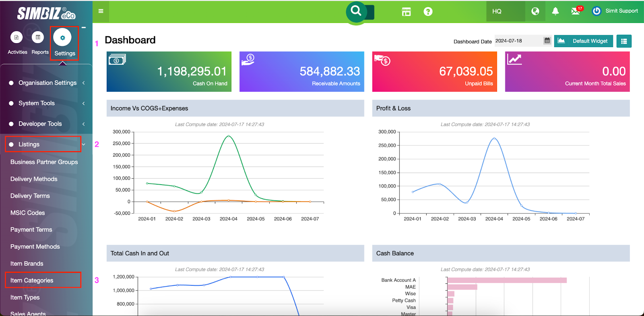644x316 pixels.
Task: Open Delivery Terms listing
Action: [30, 196]
